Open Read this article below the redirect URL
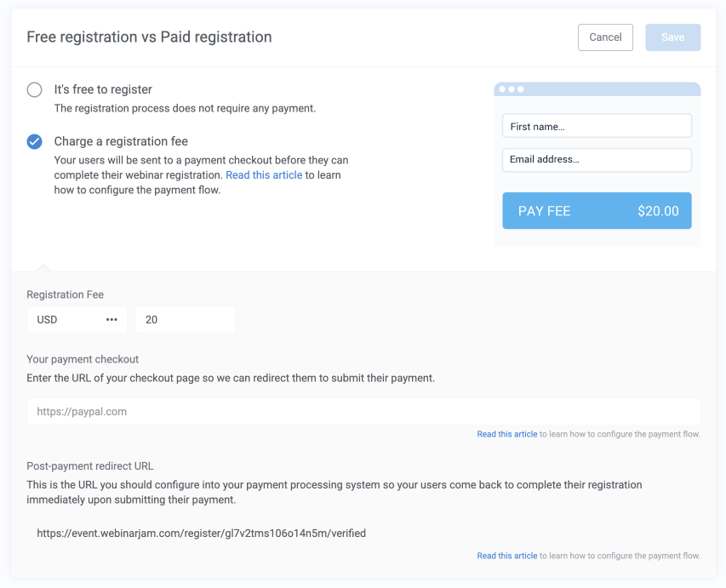 coord(506,556)
